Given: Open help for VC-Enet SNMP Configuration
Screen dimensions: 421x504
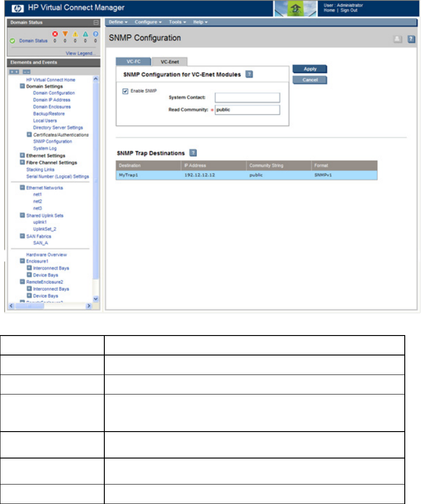Looking at the screenshot, I should coord(249,74).
